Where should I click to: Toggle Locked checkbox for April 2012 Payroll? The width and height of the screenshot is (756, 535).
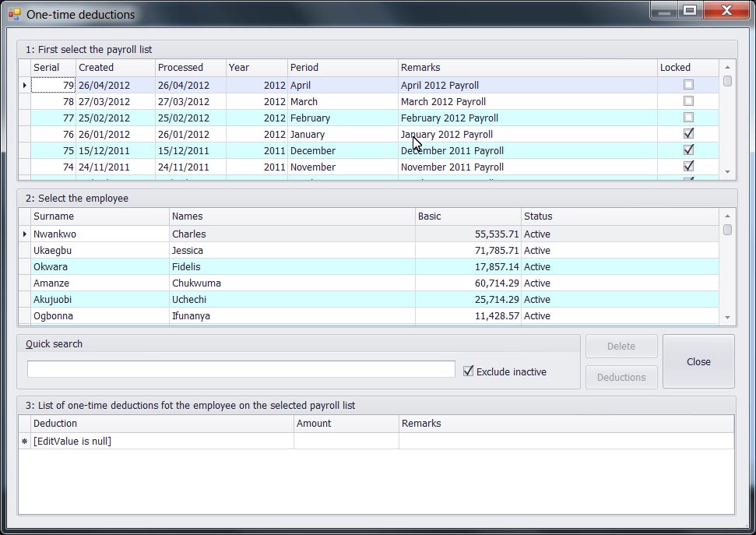[x=688, y=85]
